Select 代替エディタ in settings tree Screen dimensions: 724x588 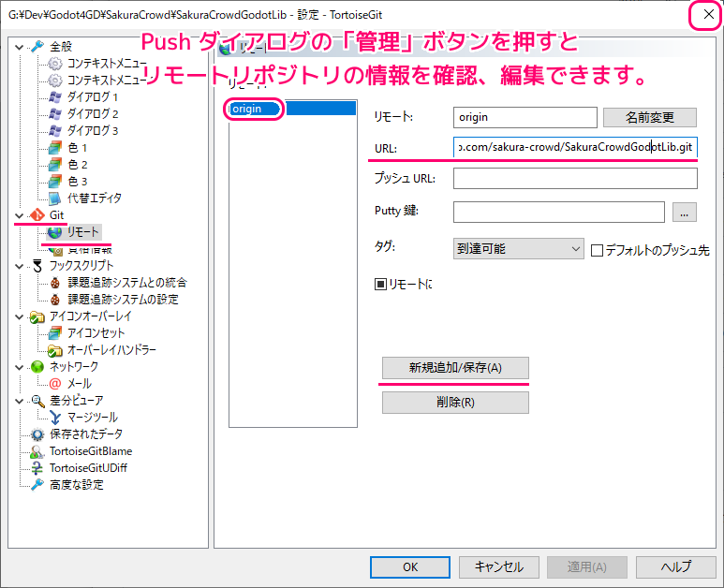tap(94, 198)
